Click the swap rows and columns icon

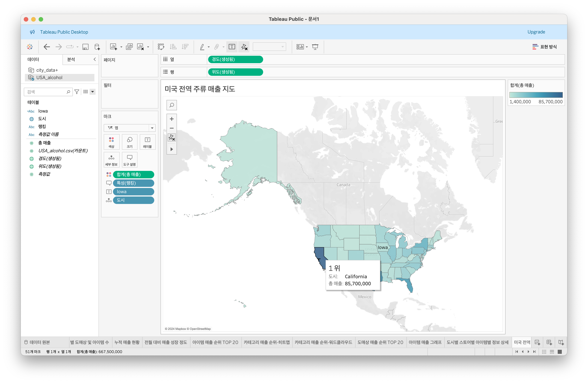point(161,47)
